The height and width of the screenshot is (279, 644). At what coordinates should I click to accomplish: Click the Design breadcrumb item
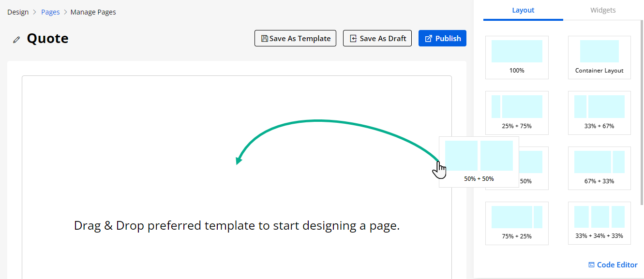coord(18,12)
